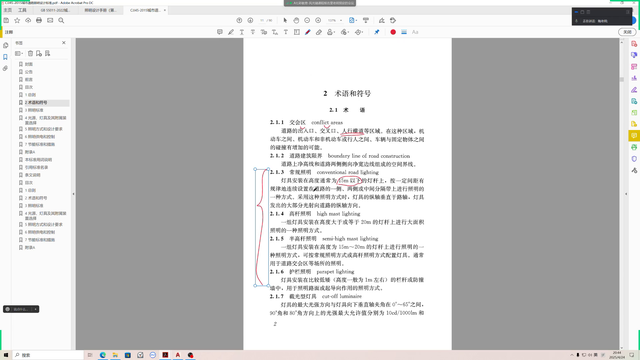Open the 封面 bookmark
The width and height of the screenshot is (640, 360).
pyautogui.click(x=29, y=64)
